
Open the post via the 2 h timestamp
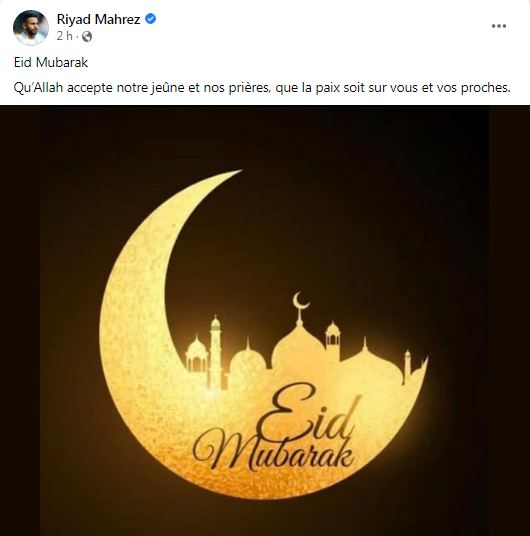click(x=64, y=36)
